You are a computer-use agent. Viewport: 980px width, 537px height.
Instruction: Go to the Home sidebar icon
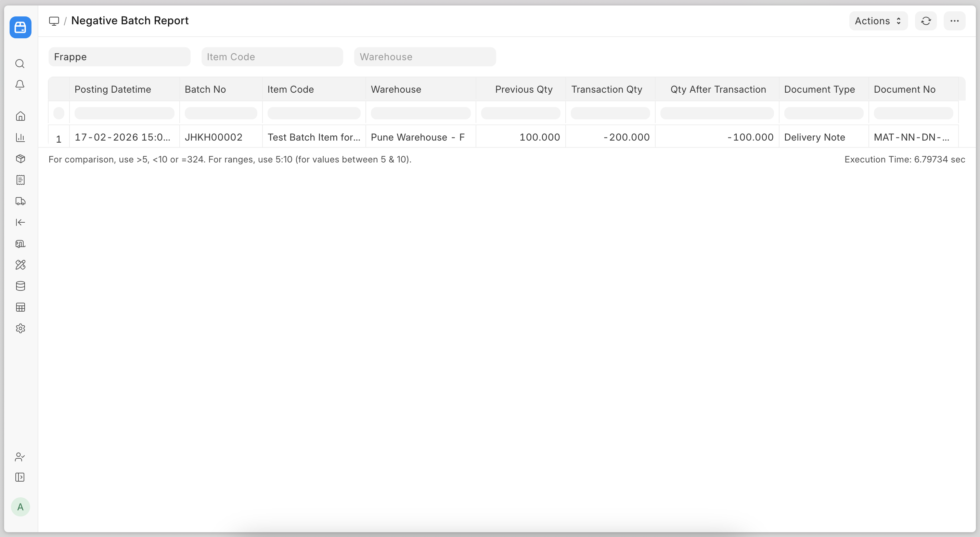tap(21, 116)
